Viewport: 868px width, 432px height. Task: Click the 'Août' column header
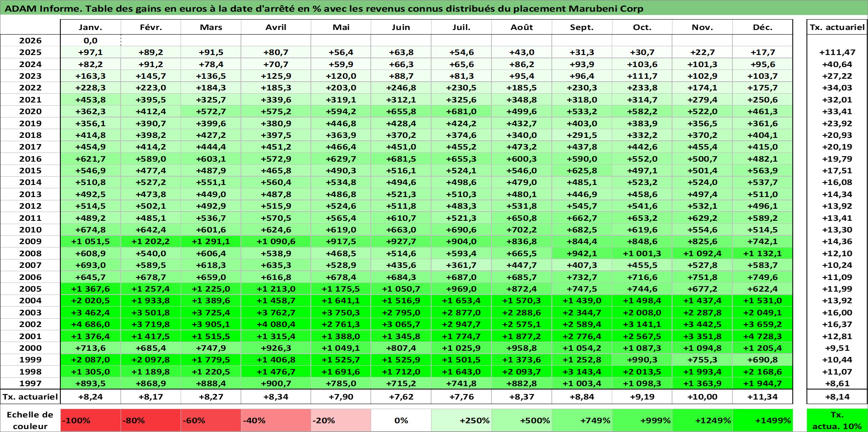click(x=522, y=27)
